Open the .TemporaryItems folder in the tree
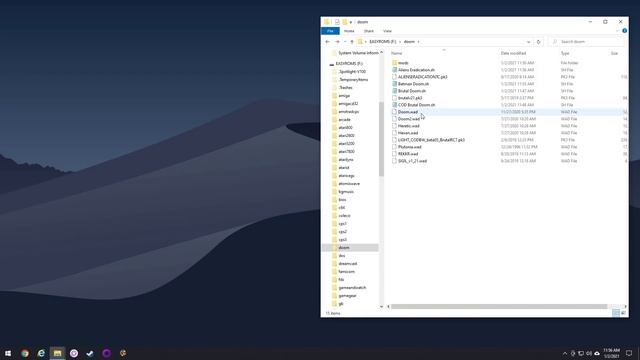Screen dimensions: 640x360 click(353, 80)
